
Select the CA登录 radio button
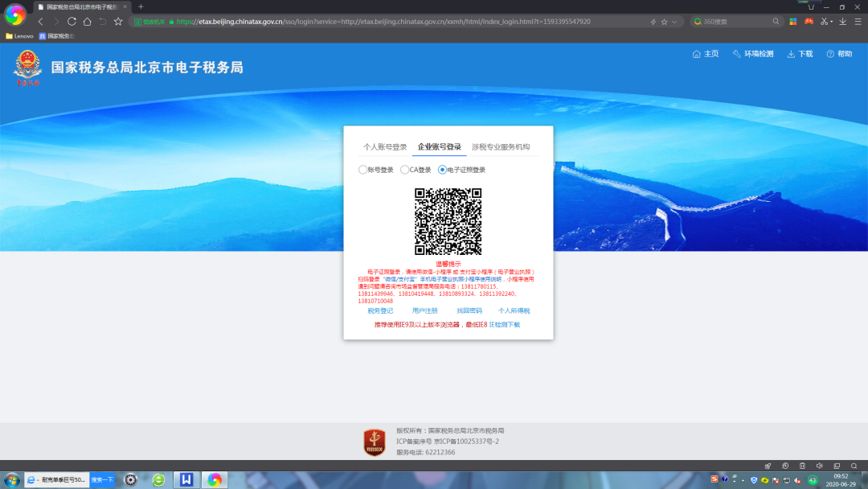404,170
